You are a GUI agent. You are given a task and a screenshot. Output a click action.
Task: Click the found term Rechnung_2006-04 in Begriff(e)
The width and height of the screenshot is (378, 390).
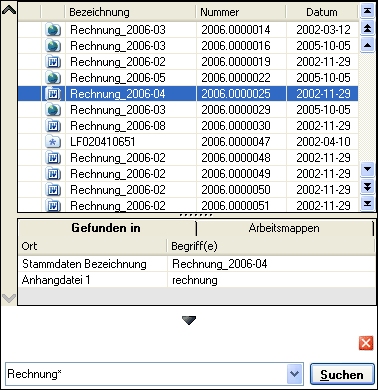click(220, 264)
